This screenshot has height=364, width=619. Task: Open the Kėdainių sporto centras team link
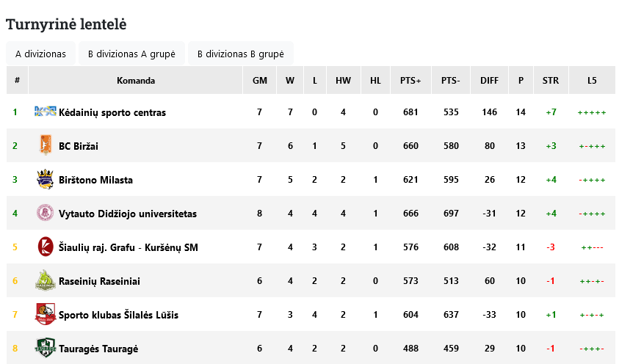point(112,112)
